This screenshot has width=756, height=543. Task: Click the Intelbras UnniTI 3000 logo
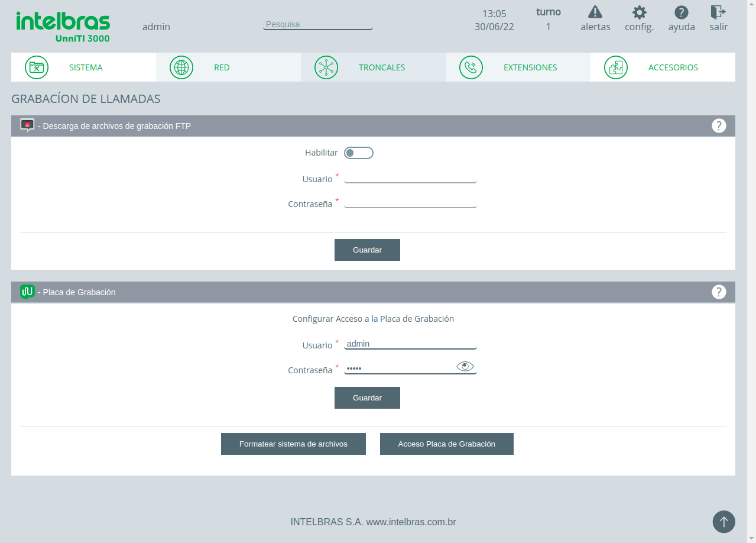point(63,27)
